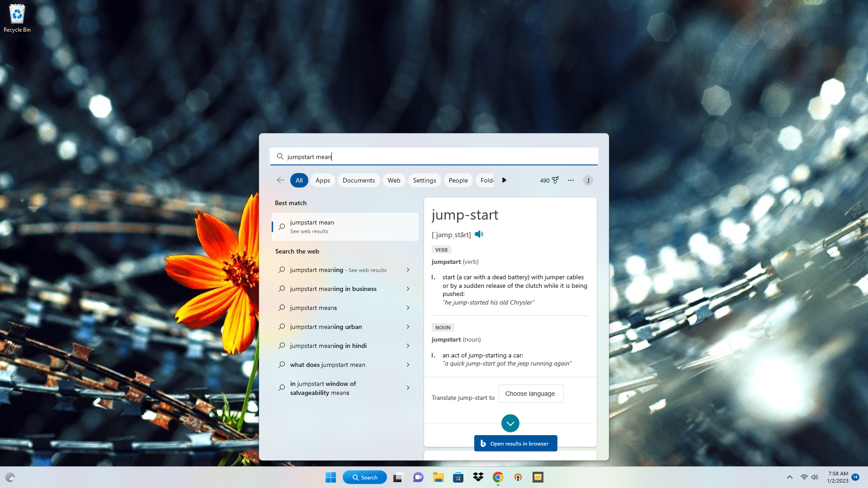Click the Windows Start button
Viewport: 868px width, 488px height.
click(330, 477)
